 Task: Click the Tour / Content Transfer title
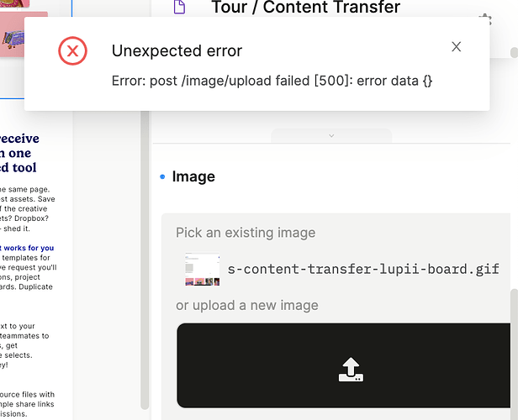coord(305,8)
